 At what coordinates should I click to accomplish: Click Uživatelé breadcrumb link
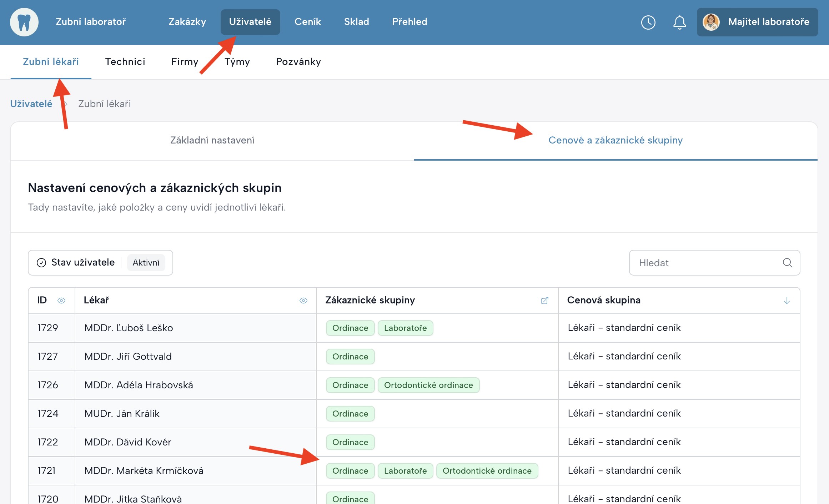[31, 104]
